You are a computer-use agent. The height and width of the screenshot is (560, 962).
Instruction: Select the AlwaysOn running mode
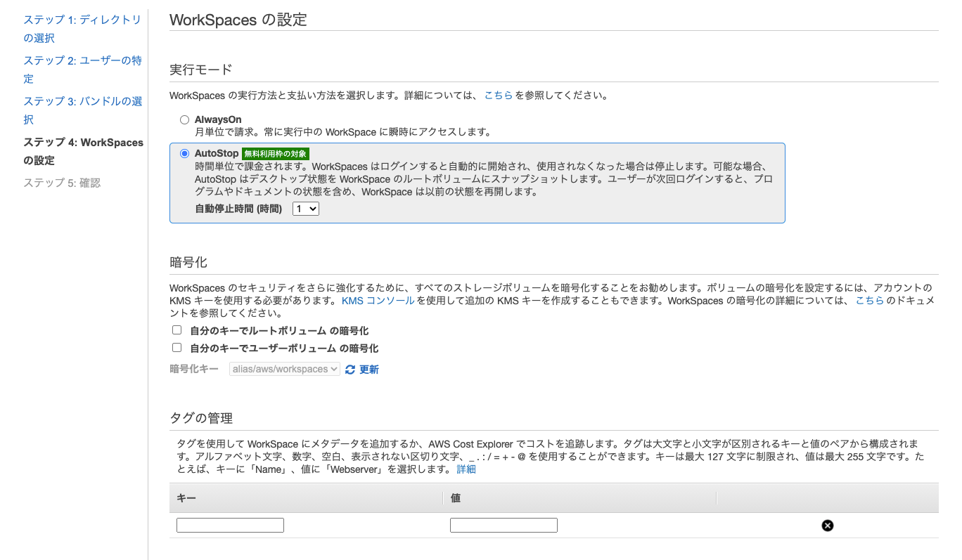[x=185, y=120]
